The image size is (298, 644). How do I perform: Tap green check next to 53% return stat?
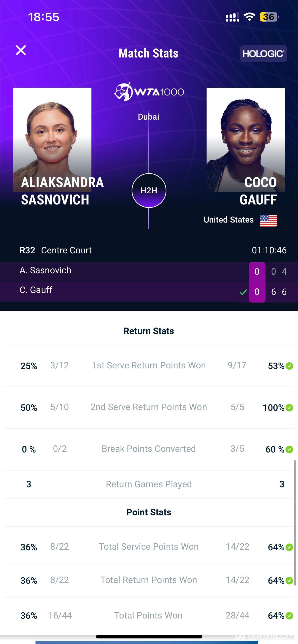(x=289, y=366)
